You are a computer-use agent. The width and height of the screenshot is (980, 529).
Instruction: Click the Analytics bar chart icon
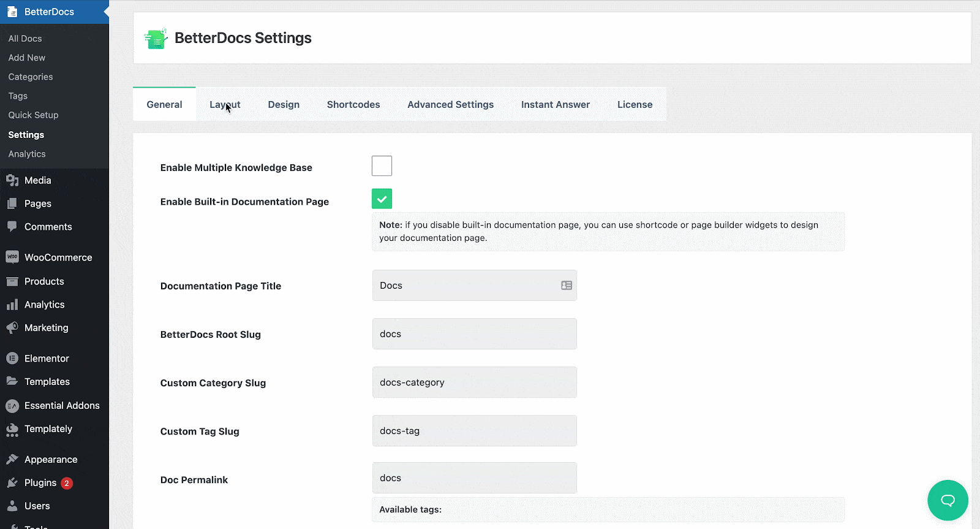pos(12,305)
